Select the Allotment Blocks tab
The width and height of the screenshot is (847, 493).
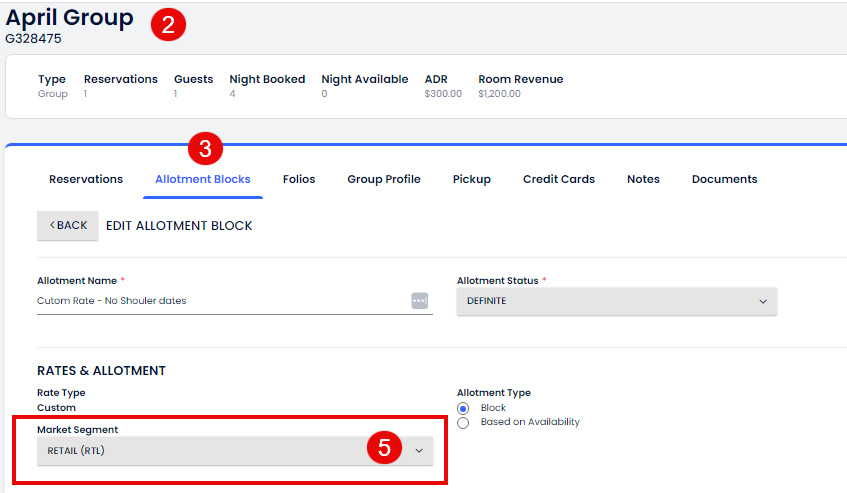(202, 179)
